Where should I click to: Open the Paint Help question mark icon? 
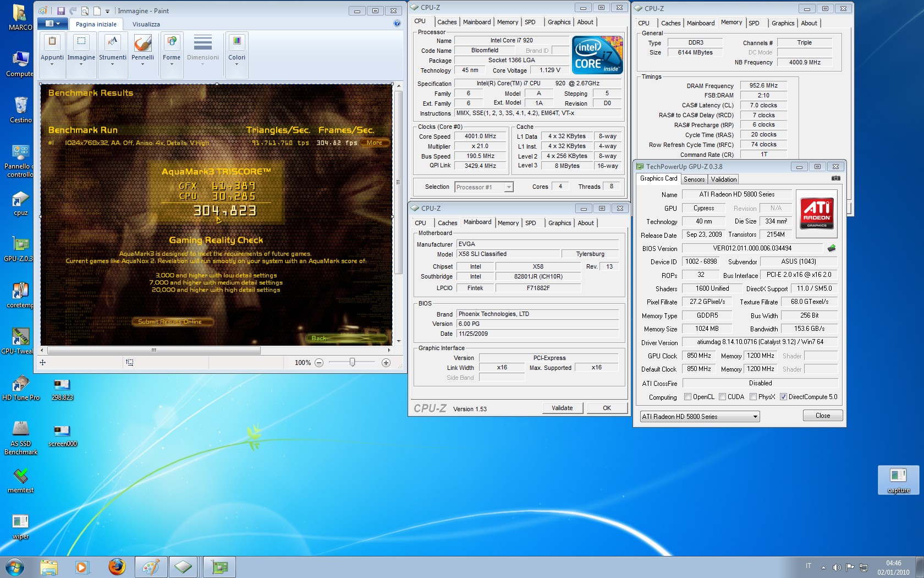pyautogui.click(x=397, y=24)
